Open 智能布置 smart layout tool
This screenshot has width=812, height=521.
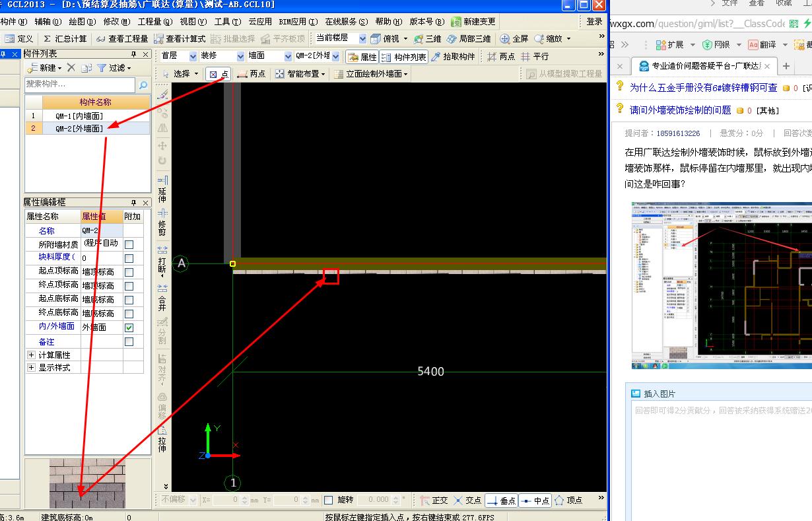tap(300, 74)
